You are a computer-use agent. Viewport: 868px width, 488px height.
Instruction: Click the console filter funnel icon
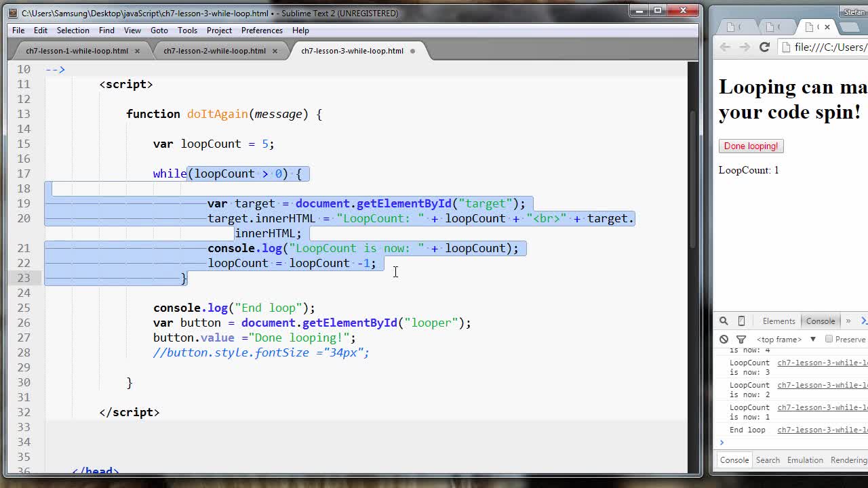coord(741,339)
